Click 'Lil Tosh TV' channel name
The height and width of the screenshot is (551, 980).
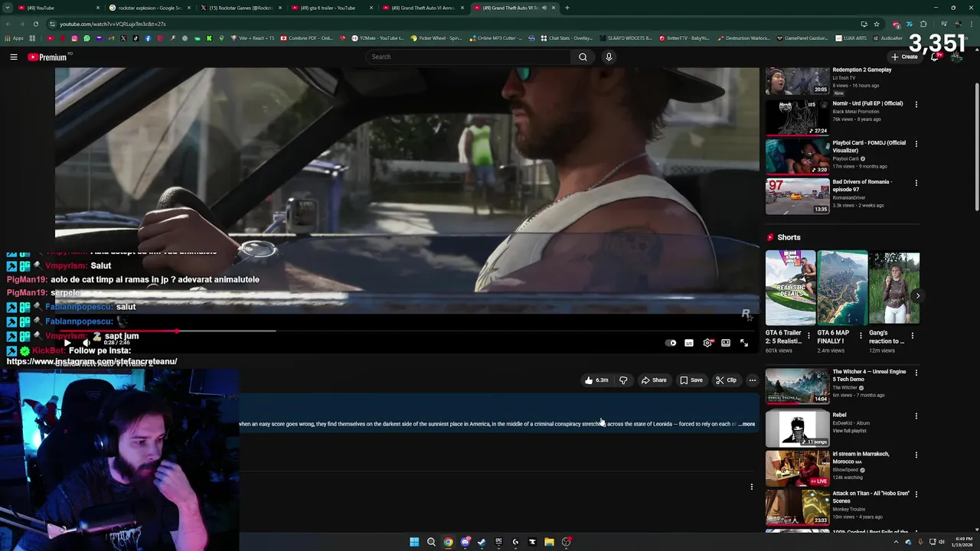tap(844, 78)
